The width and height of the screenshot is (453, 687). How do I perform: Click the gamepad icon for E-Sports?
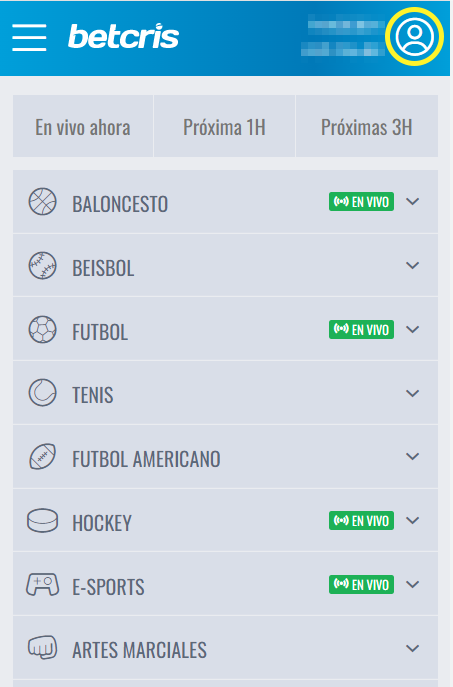[42, 584]
